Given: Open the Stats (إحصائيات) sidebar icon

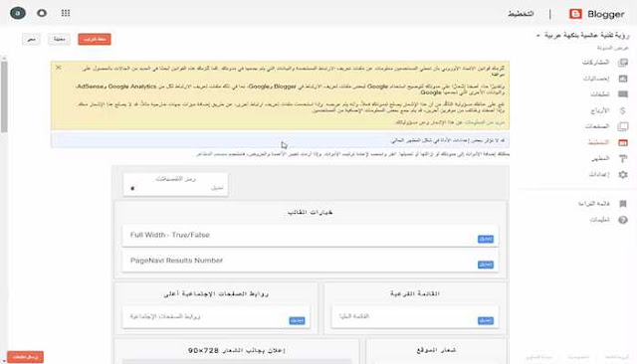Looking at the screenshot, I should (623, 79).
